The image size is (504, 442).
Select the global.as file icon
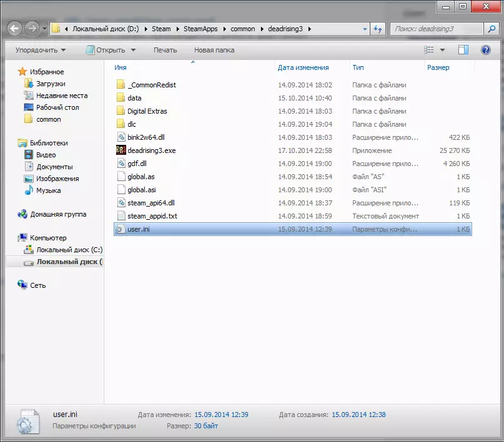pos(121,177)
